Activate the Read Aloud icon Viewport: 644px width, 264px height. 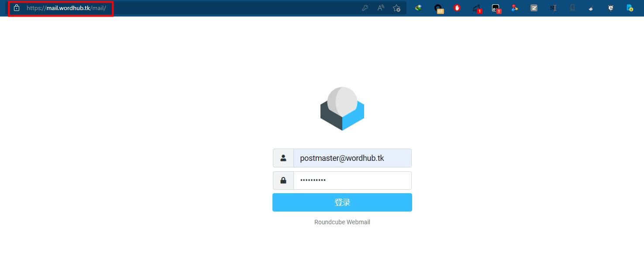click(x=381, y=8)
